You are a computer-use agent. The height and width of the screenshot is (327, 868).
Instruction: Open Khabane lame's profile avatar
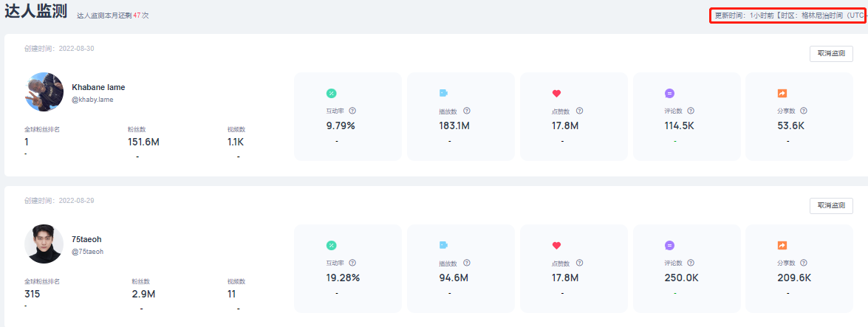click(44, 92)
